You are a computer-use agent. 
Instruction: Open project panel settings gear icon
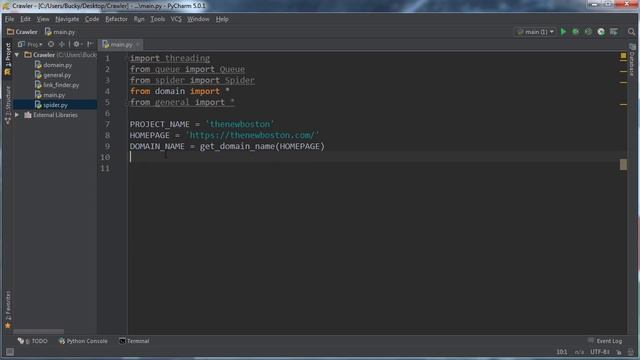tap(76, 44)
